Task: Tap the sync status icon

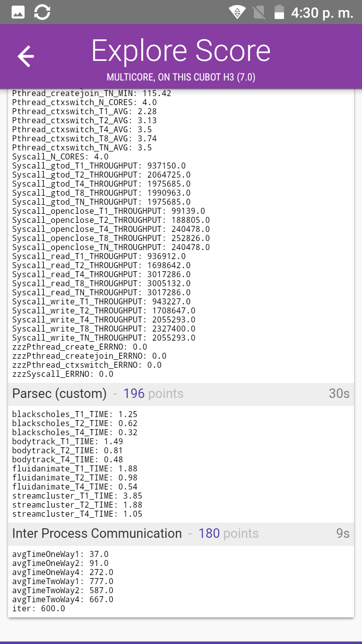Action: [42, 13]
